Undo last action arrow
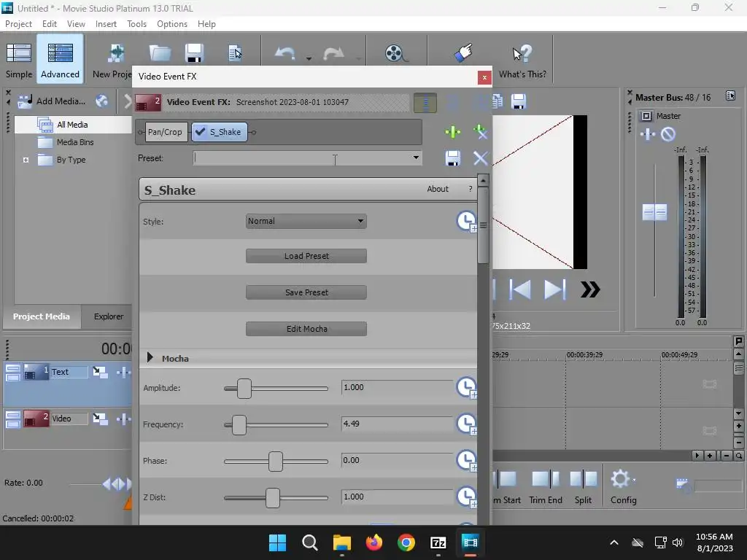The height and width of the screenshot is (560, 747). (x=285, y=53)
